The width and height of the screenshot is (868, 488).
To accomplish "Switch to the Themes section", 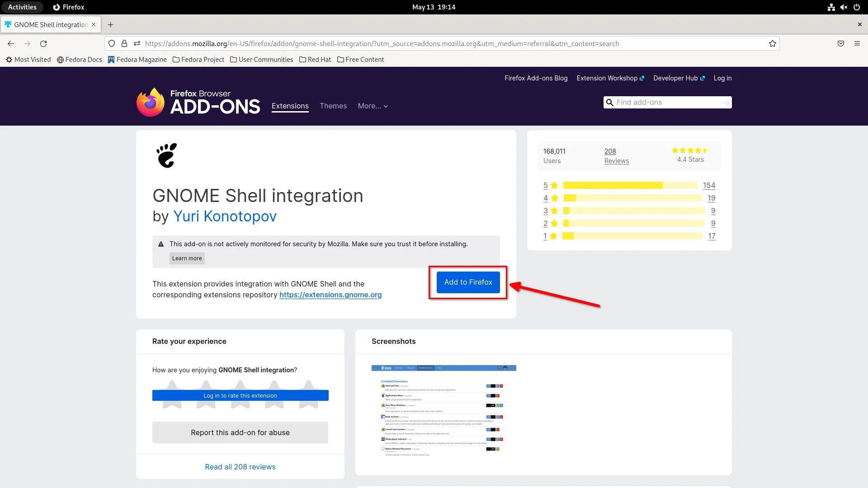I will [333, 106].
